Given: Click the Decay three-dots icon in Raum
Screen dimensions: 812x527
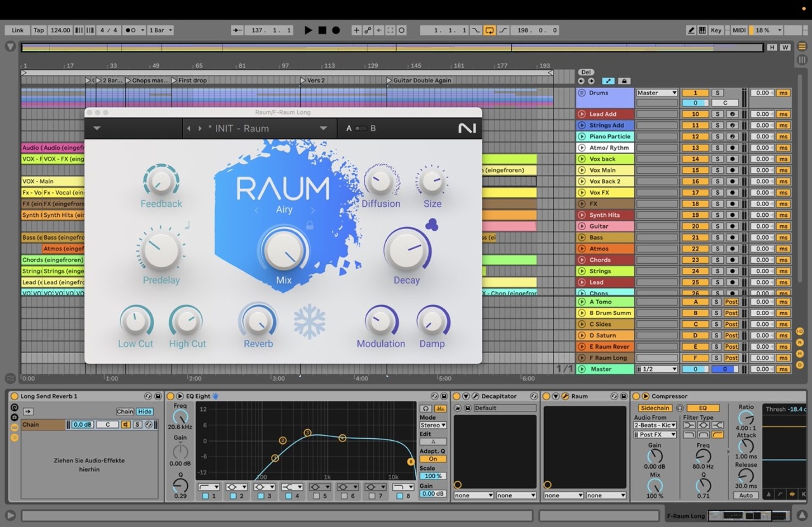Looking at the screenshot, I should [x=431, y=224].
